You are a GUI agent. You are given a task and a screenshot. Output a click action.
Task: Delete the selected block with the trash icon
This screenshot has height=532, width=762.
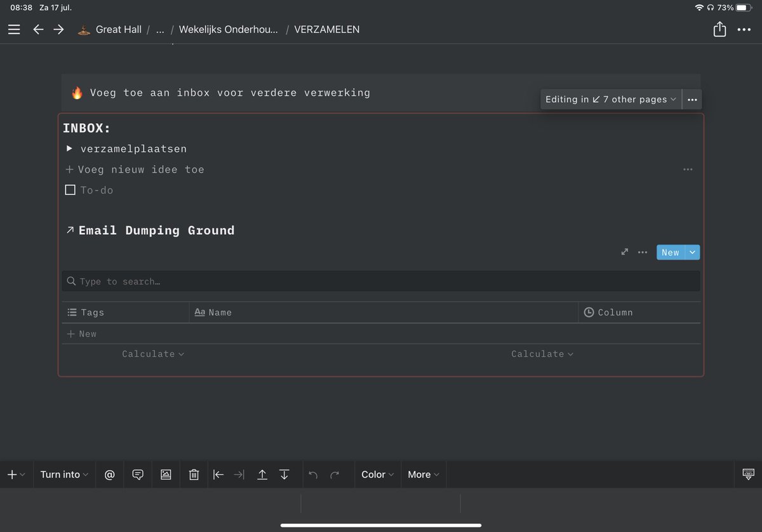coord(193,474)
